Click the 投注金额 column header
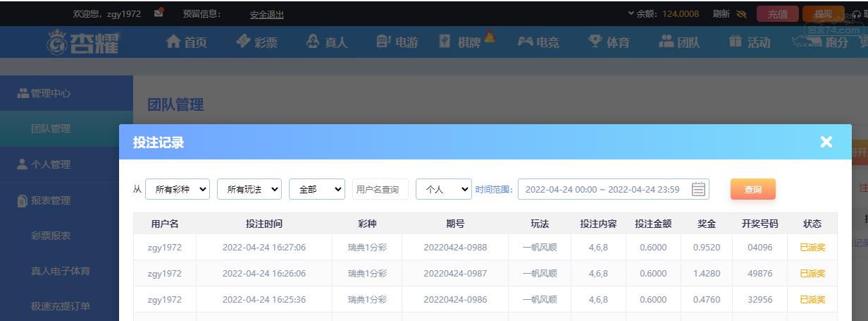 [x=653, y=224]
